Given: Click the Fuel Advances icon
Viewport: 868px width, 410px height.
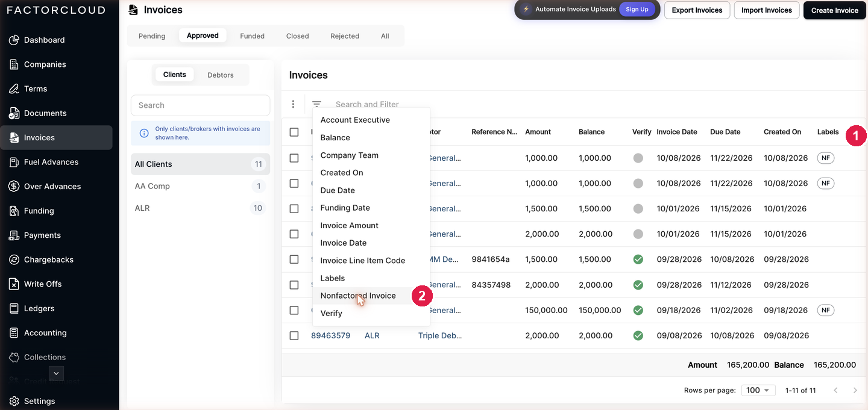Looking at the screenshot, I should (x=14, y=162).
